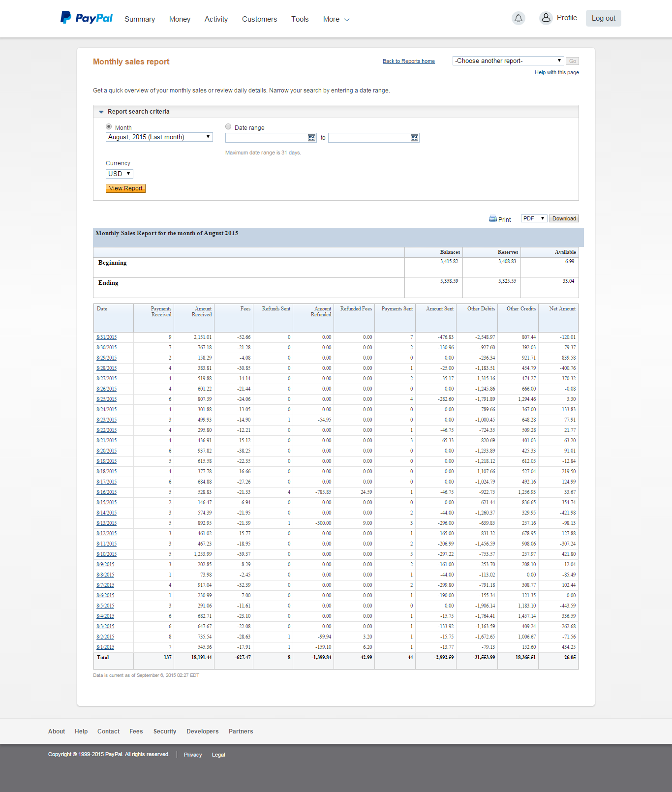672x792 pixels.
Task: Open the 8/16/2015 date link
Action: 107,492
